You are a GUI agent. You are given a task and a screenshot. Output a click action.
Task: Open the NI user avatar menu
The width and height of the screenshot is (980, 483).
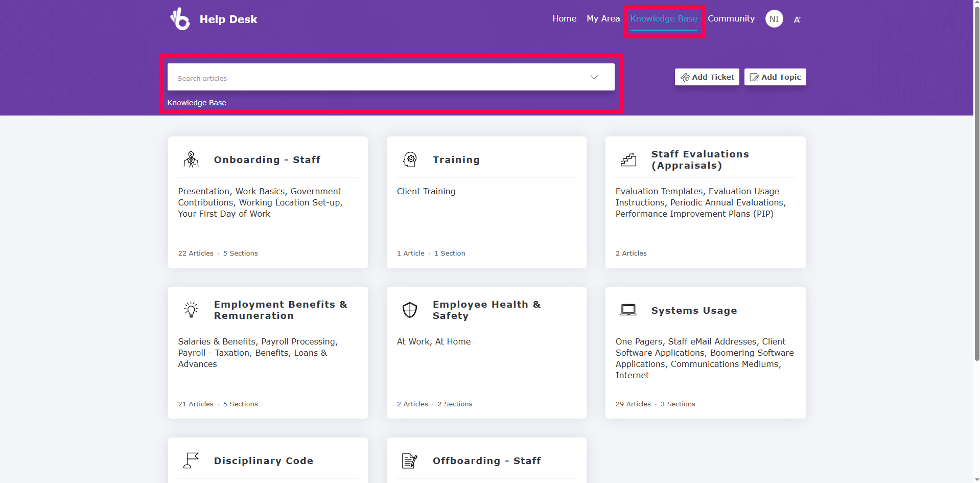[x=774, y=19]
